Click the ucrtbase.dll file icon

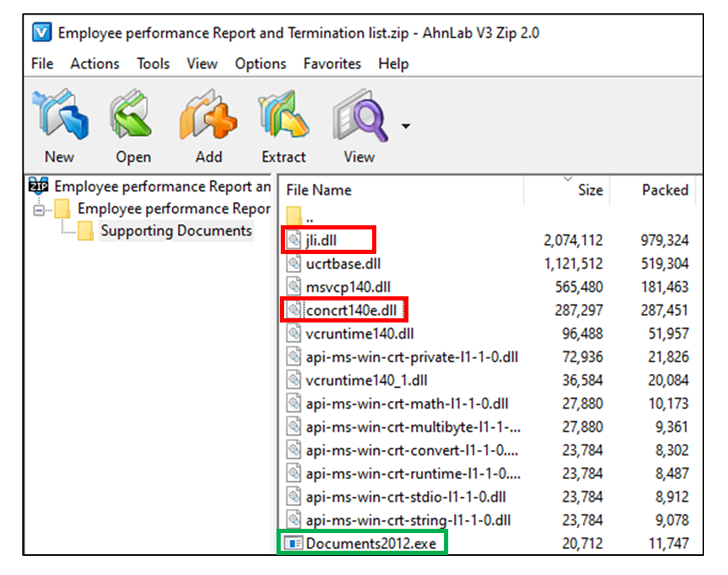click(x=293, y=263)
